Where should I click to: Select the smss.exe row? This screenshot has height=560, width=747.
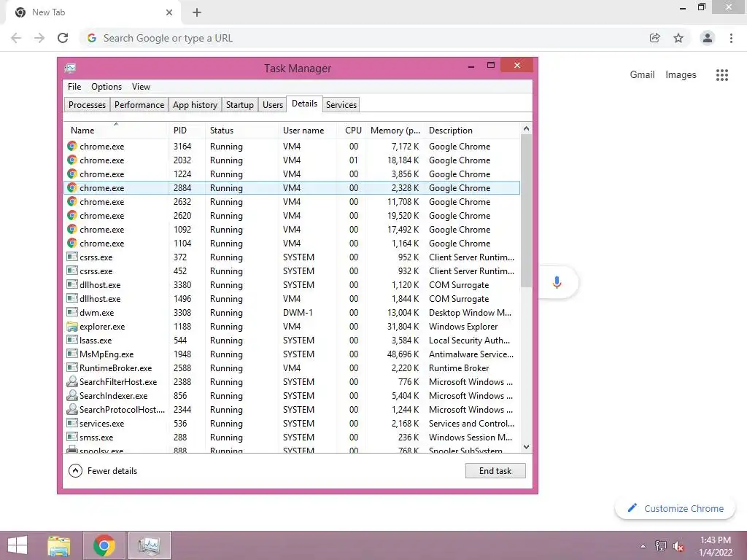pyautogui.click(x=292, y=437)
